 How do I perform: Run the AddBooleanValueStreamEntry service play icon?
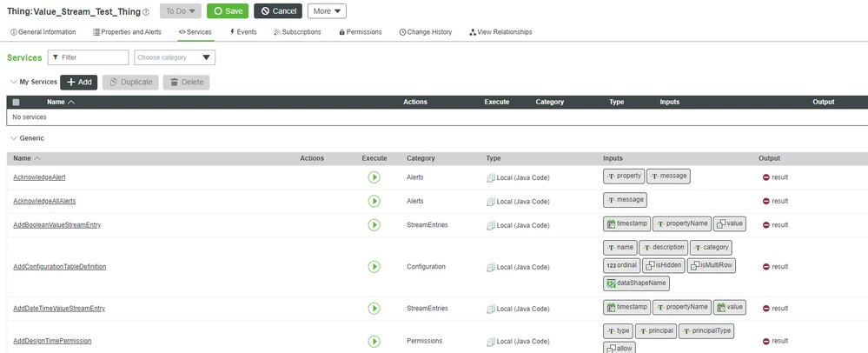click(374, 225)
